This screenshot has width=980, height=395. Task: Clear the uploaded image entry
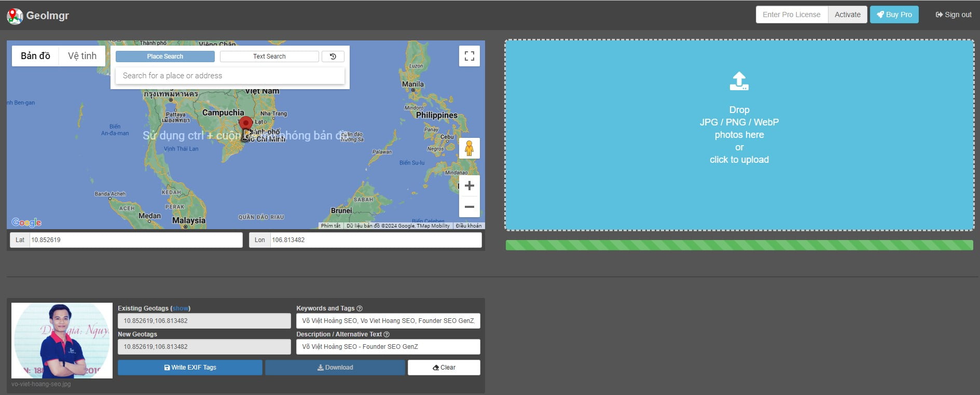pos(444,368)
